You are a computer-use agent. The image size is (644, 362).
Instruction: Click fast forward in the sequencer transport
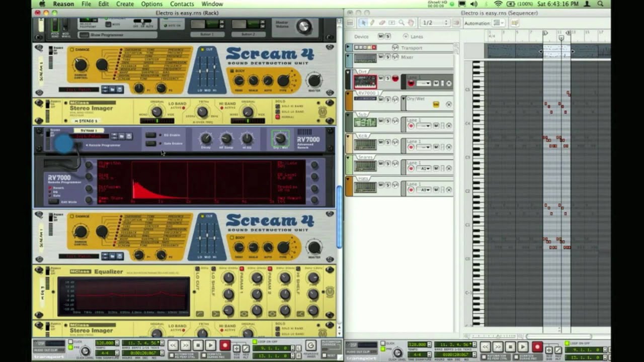pyautogui.click(x=498, y=347)
